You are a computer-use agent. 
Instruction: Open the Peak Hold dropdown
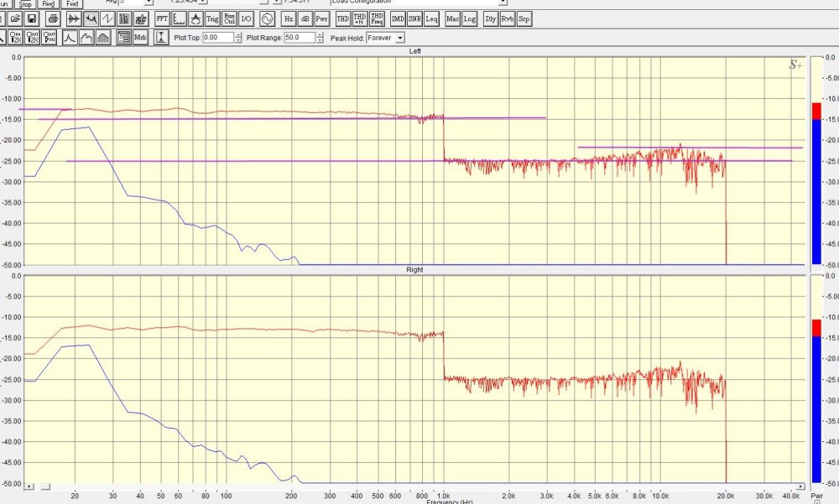click(x=399, y=38)
